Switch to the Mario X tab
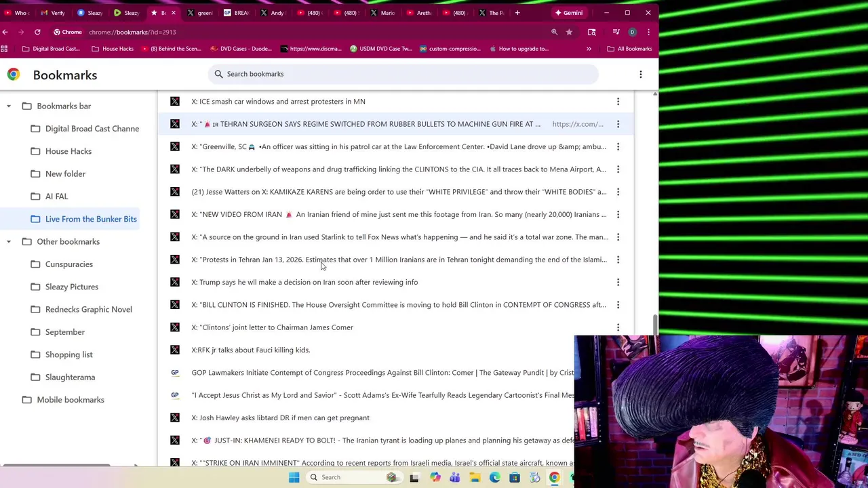This screenshot has height=488, width=868. coord(383,13)
